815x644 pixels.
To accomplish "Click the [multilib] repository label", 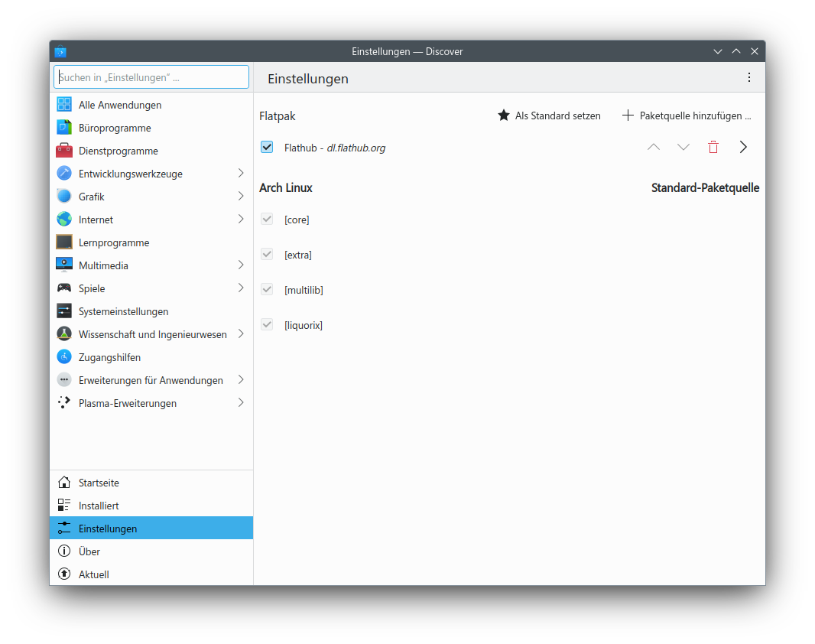I will (x=304, y=290).
